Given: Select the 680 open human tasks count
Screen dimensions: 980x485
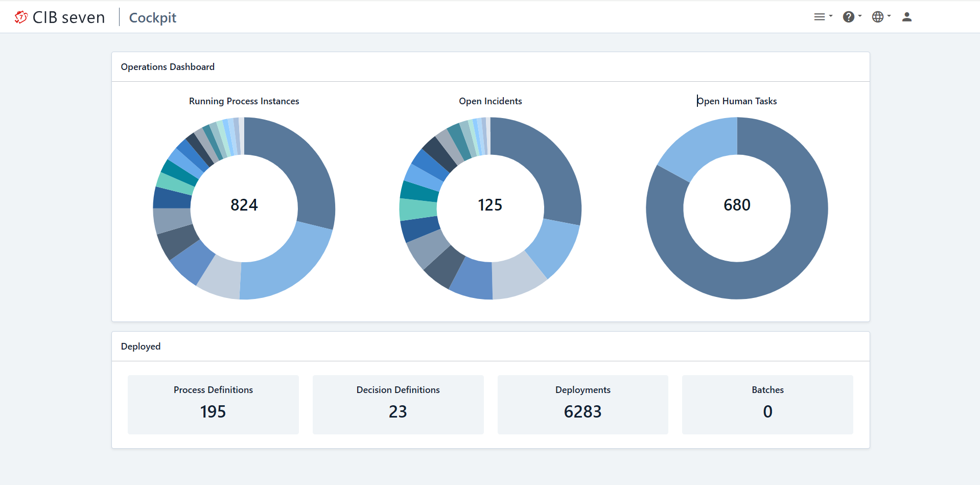Looking at the screenshot, I should click(x=737, y=205).
